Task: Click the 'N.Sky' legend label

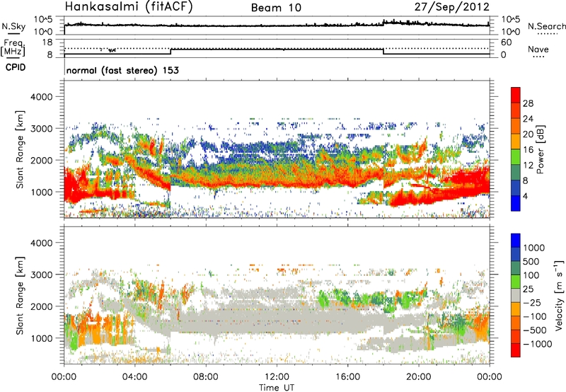Action: (x=13, y=26)
